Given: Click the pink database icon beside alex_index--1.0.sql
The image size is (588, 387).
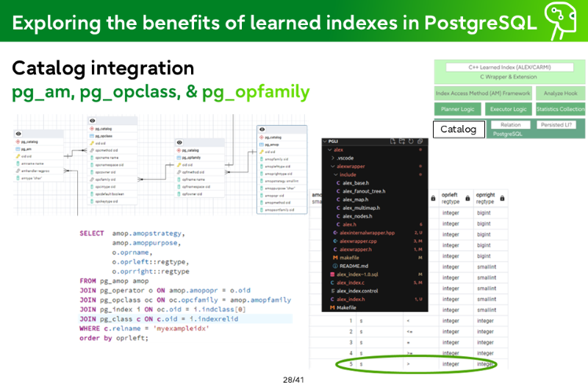Looking at the screenshot, I should point(332,274).
